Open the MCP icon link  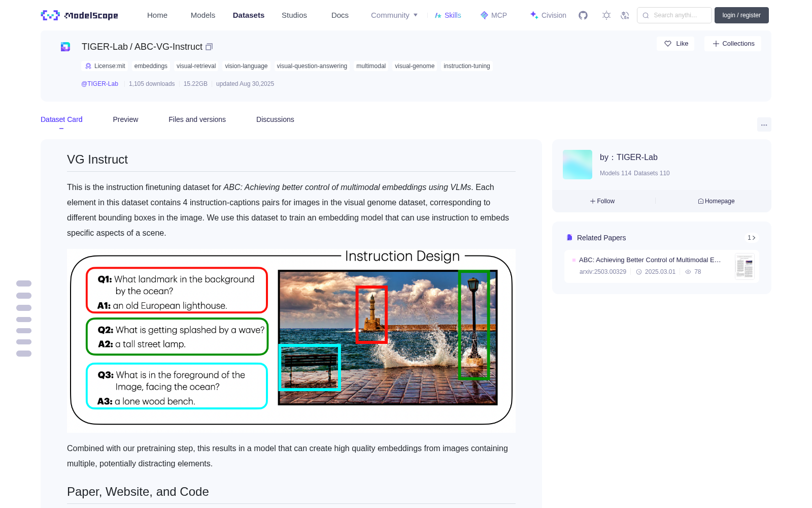coord(493,15)
